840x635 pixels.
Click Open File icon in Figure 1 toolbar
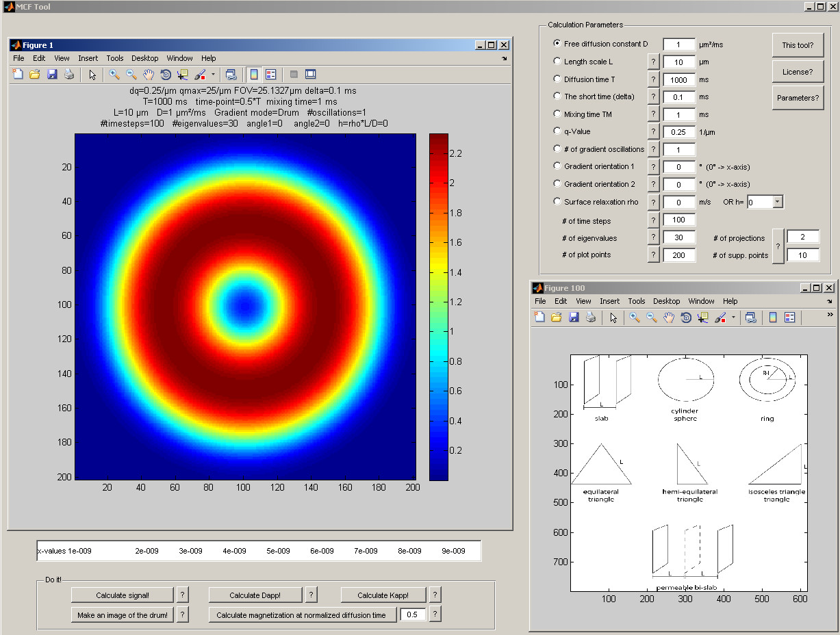click(x=35, y=74)
